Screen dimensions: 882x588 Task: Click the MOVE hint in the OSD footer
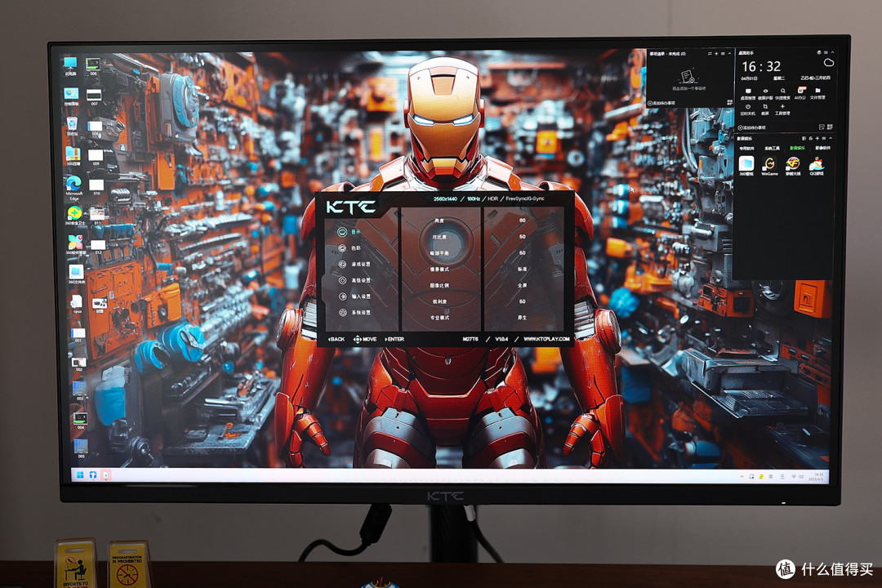click(365, 339)
